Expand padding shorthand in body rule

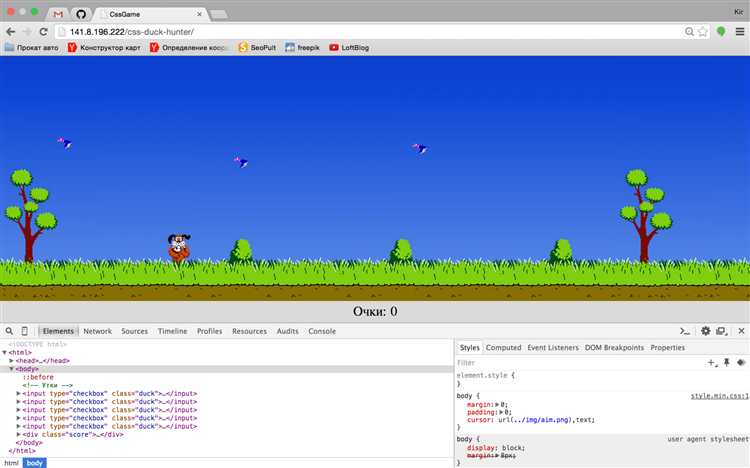501,412
